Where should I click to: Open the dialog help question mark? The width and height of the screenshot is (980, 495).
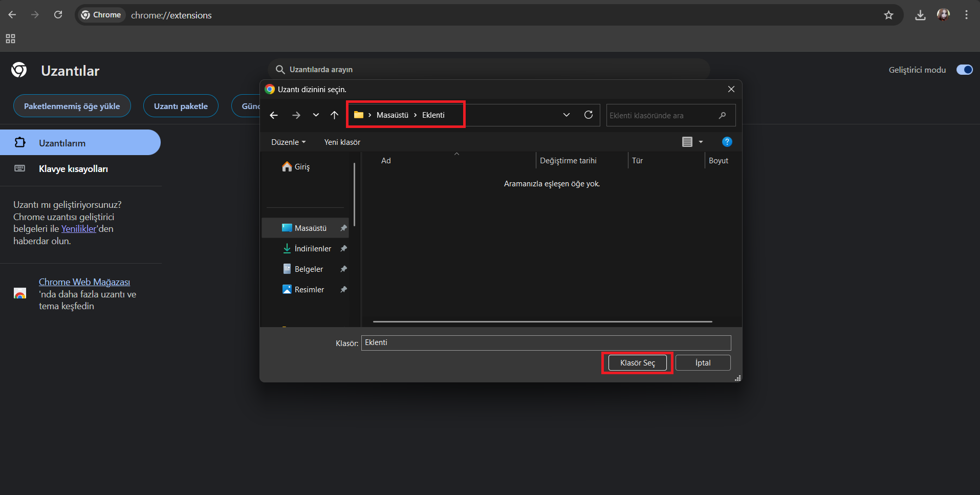click(x=727, y=142)
